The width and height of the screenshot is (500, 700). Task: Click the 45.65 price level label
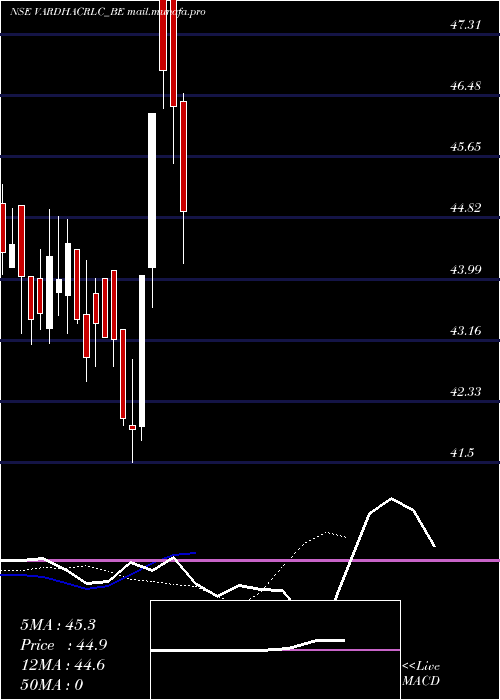coord(466,147)
